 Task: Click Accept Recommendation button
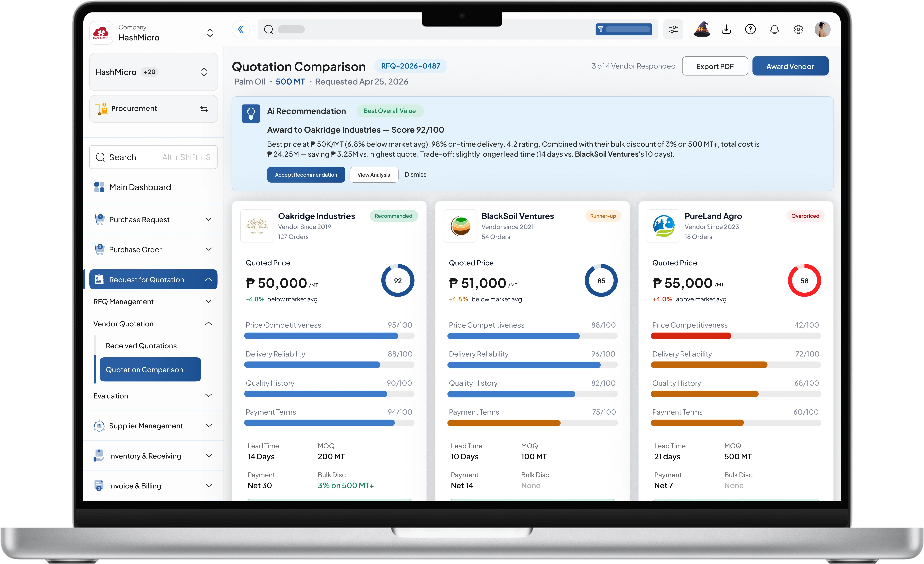pos(306,175)
